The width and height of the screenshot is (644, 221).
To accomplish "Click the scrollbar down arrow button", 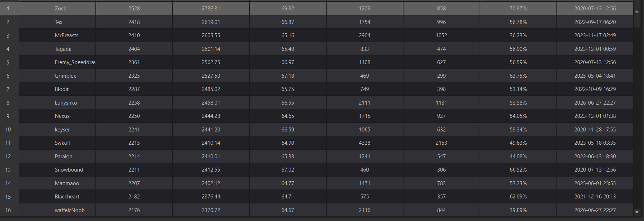I will coord(637,212).
